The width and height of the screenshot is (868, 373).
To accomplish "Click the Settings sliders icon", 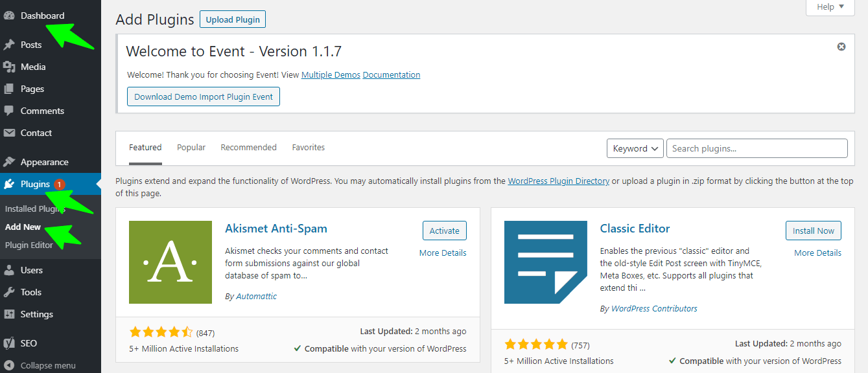I will pyautogui.click(x=9, y=314).
